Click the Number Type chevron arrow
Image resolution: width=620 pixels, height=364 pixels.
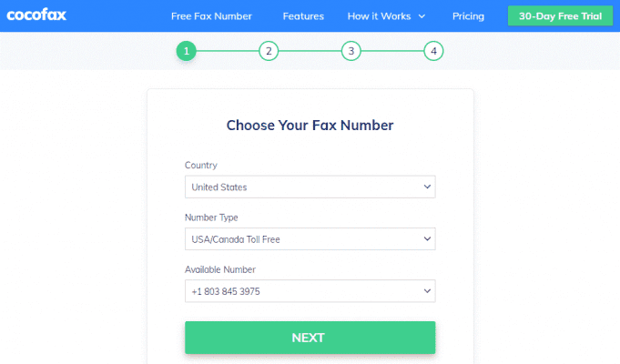pyautogui.click(x=428, y=239)
